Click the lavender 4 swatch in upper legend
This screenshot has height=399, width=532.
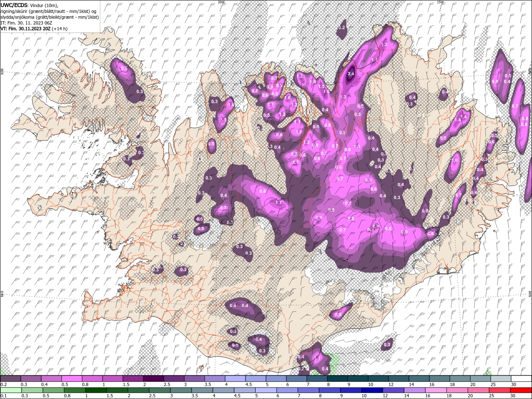point(235,379)
